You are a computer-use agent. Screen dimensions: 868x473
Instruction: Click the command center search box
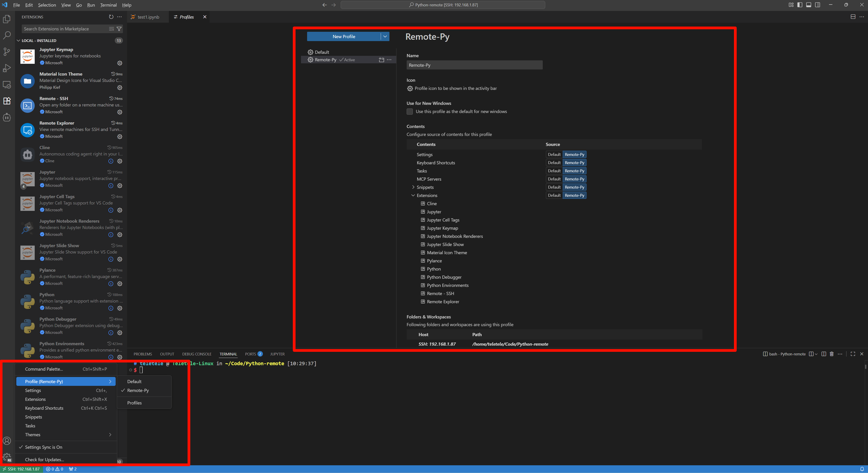[443, 5]
